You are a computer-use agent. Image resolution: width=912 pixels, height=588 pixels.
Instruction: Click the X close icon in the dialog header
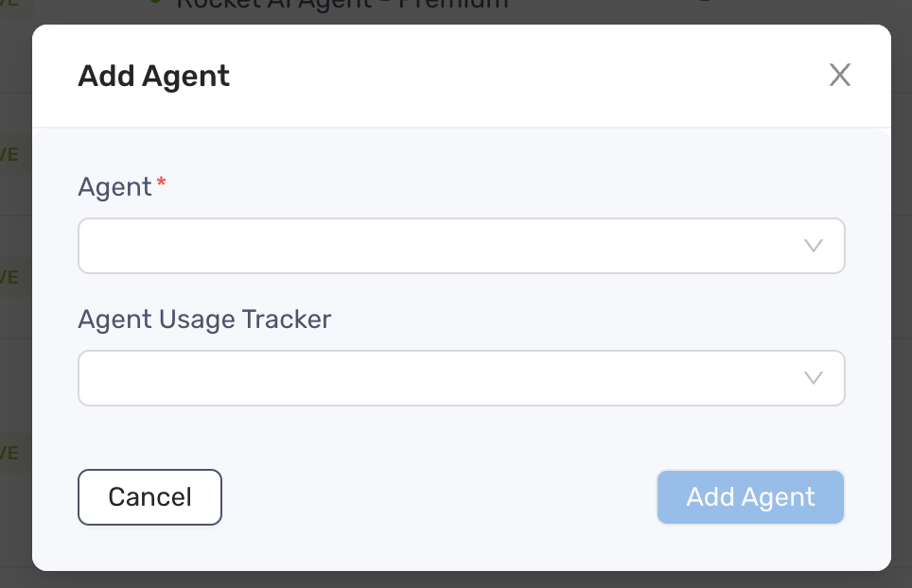click(x=839, y=76)
